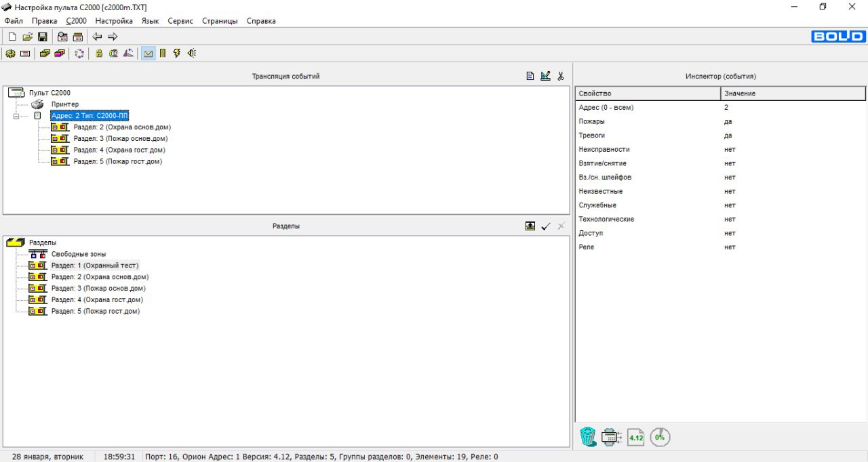
Task: Open the Страницы menu
Action: tap(220, 21)
